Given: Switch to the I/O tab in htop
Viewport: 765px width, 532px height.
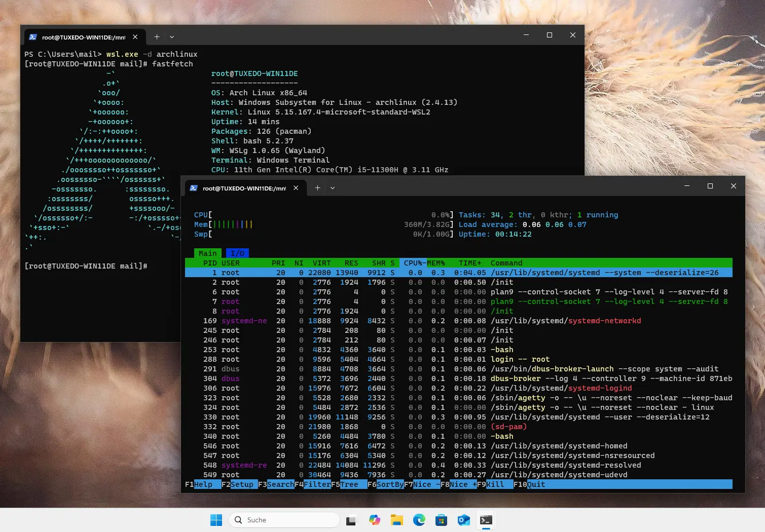Looking at the screenshot, I should [237, 253].
